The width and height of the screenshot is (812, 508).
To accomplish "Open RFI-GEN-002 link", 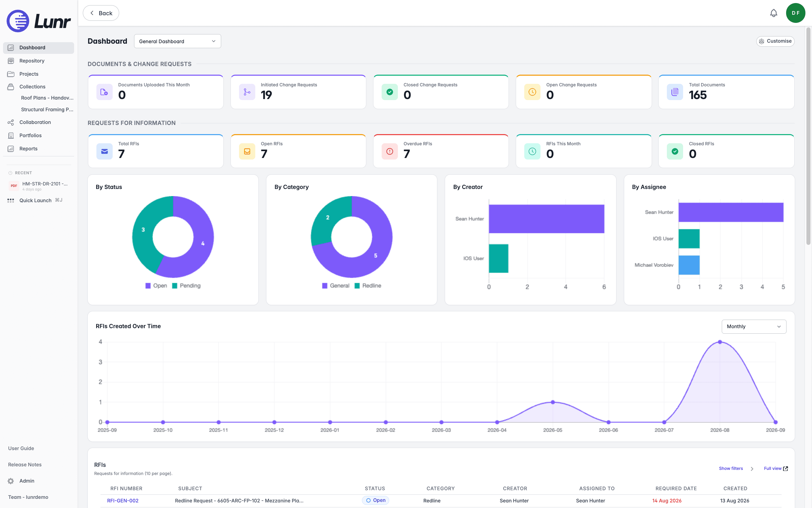I will 123,501.
